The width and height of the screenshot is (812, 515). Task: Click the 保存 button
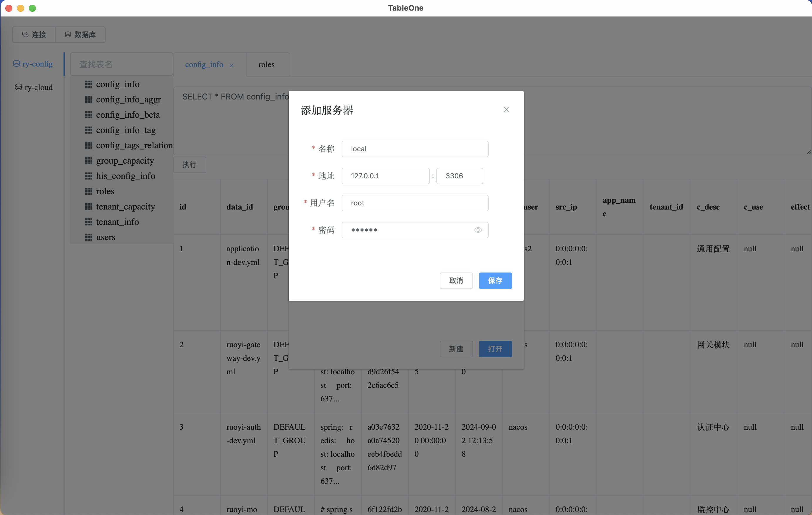495,280
